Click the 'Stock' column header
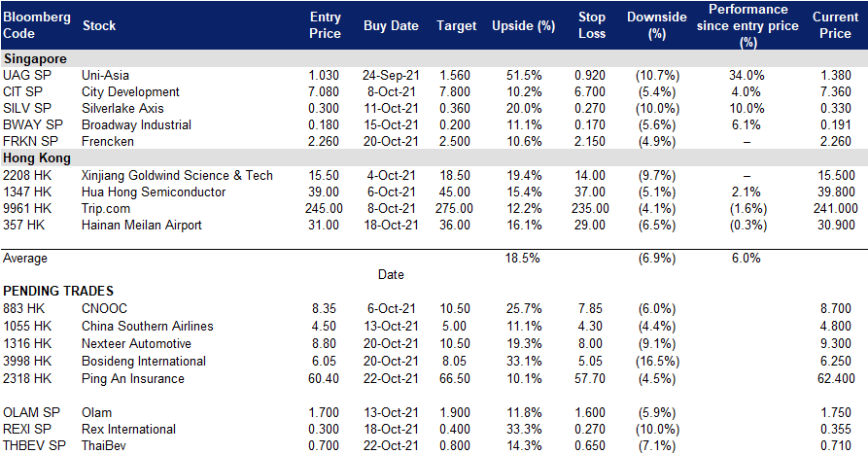 click(99, 25)
